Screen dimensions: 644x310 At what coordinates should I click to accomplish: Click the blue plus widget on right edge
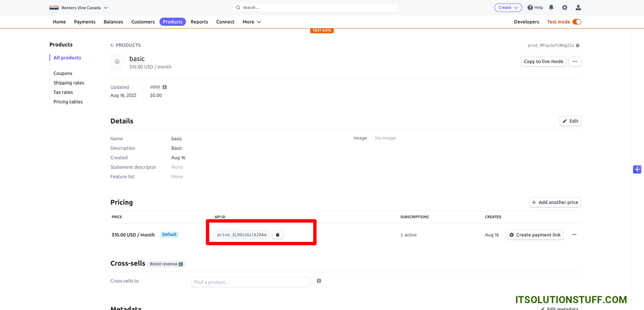[637, 169]
